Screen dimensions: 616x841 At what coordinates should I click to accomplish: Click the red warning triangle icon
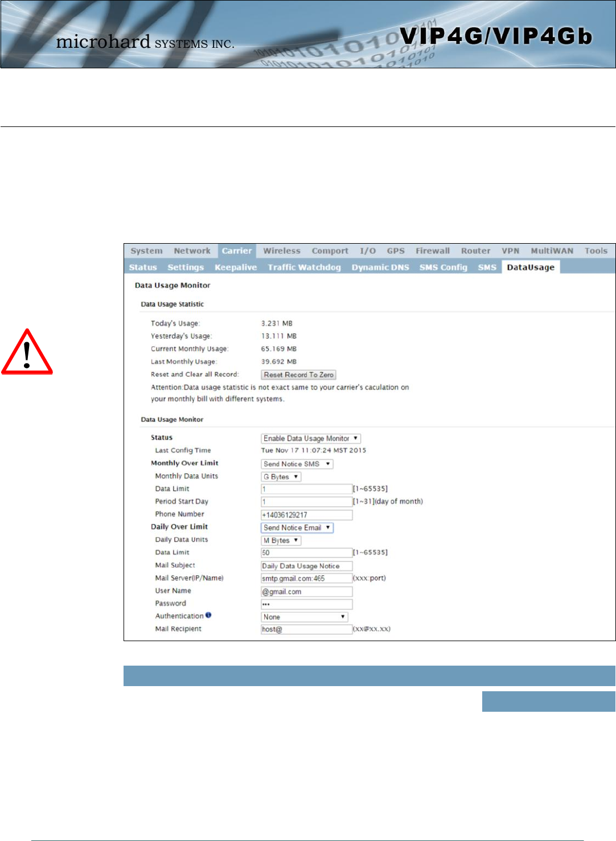(x=27, y=351)
